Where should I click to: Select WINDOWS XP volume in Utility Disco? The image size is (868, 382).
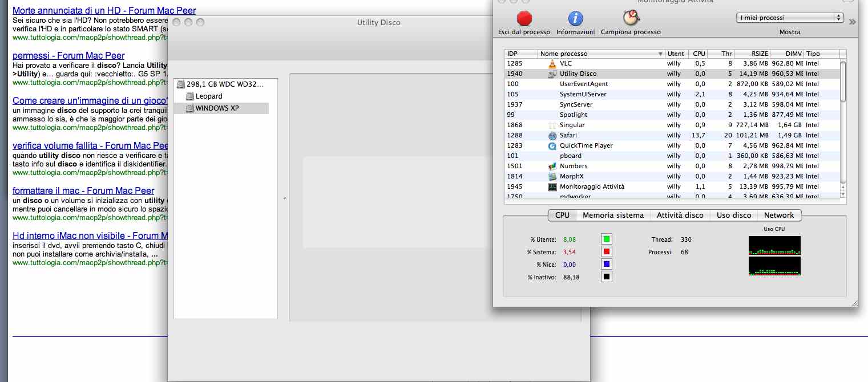tap(221, 108)
